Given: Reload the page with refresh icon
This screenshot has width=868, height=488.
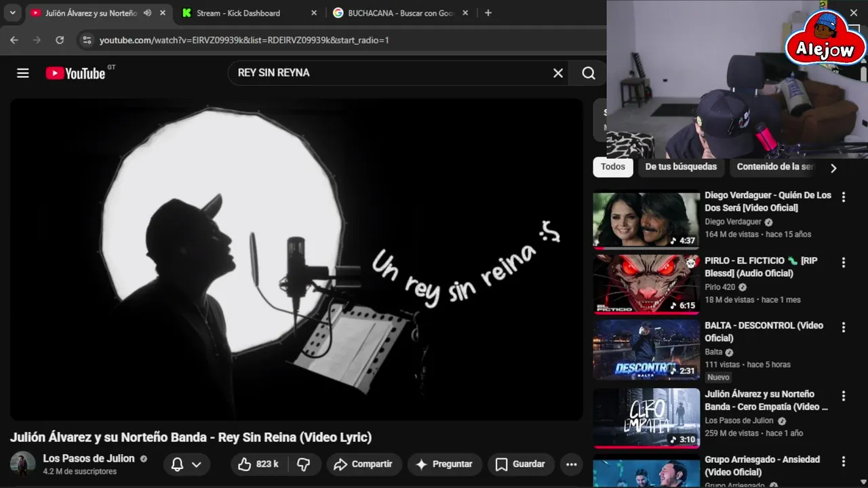Looking at the screenshot, I should tap(60, 40).
